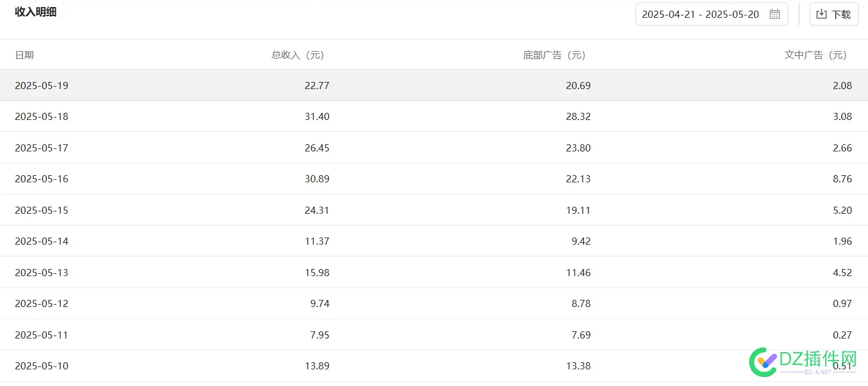Viewport: 868px width, 386px height.
Task: Click the download arrow icon
Action: tap(822, 14)
